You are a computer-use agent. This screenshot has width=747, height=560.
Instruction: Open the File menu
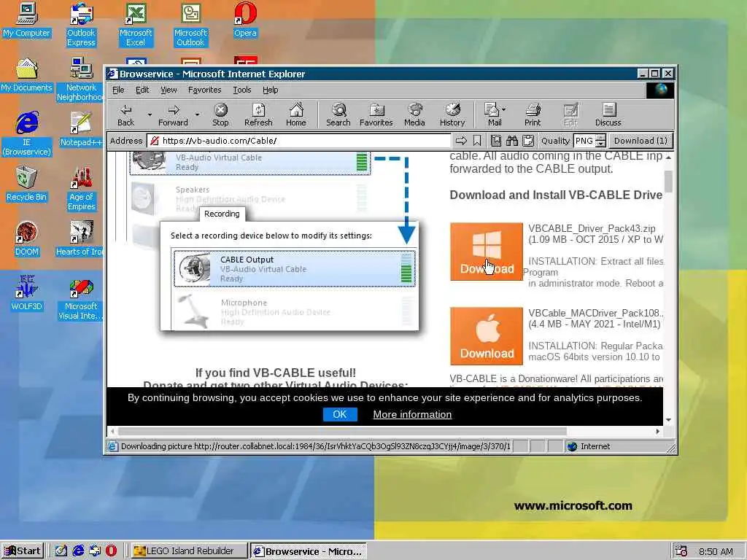[118, 90]
